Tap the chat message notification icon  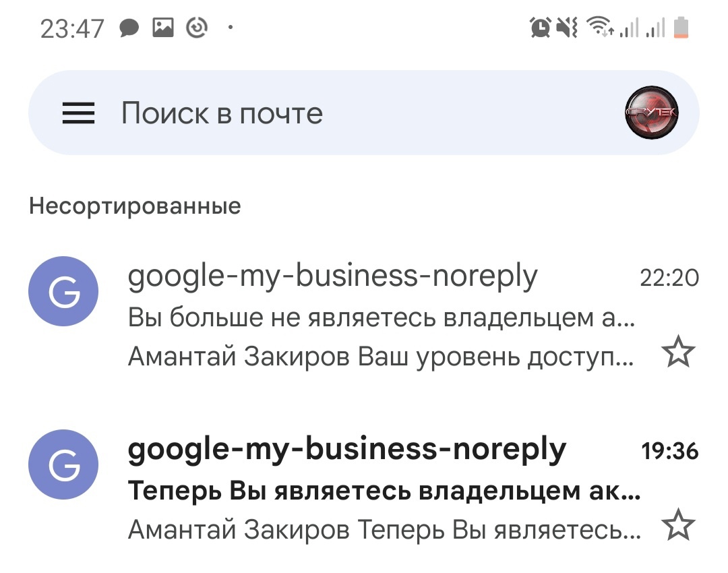tap(129, 28)
